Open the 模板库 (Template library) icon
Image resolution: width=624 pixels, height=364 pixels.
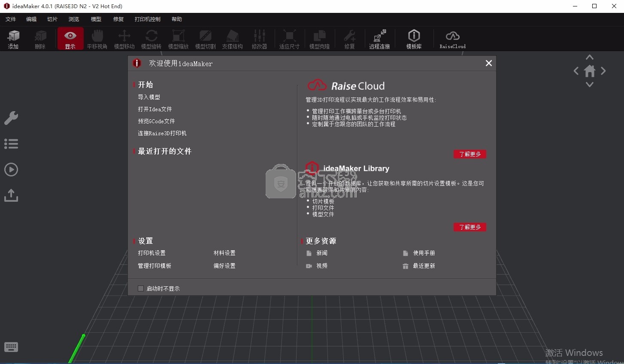pos(414,39)
